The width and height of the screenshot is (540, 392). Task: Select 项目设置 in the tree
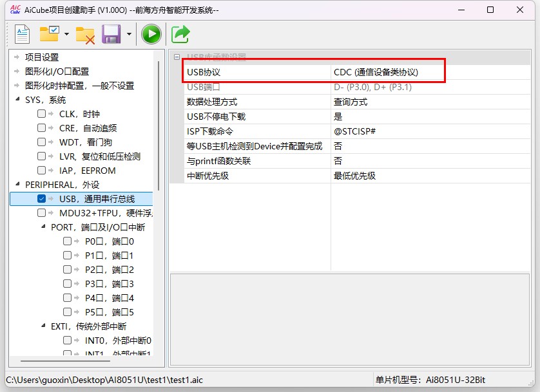[42, 57]
